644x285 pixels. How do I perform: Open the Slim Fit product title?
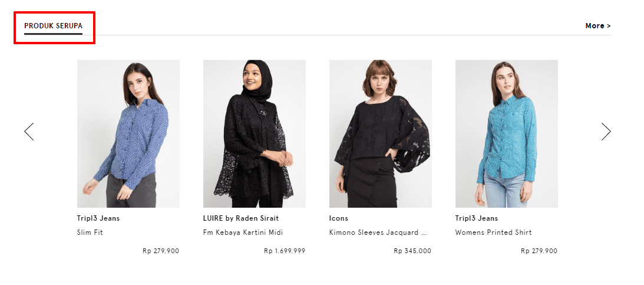click(x=90, y=232)
